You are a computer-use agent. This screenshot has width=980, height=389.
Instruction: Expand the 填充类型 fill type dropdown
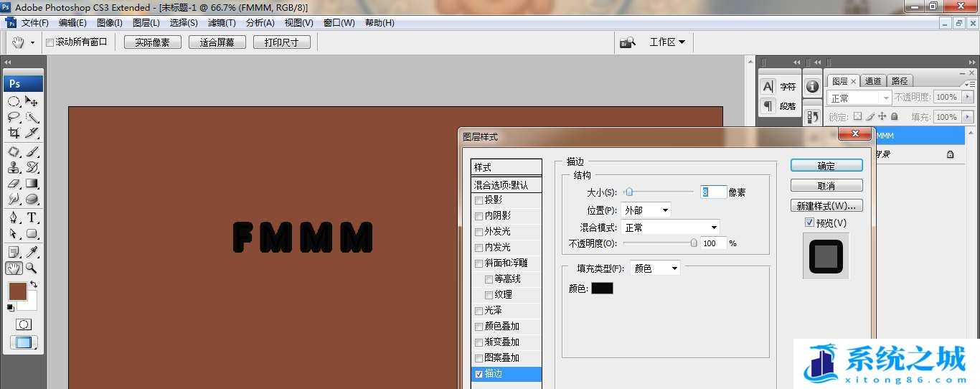tap(654, 268)
